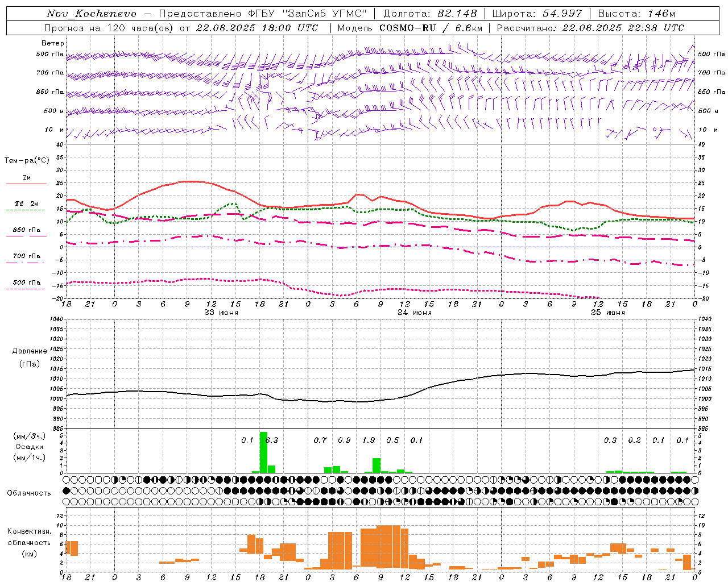
Task: Click the '700 гПа' temperature legend entry
Action: pos(27,256)
